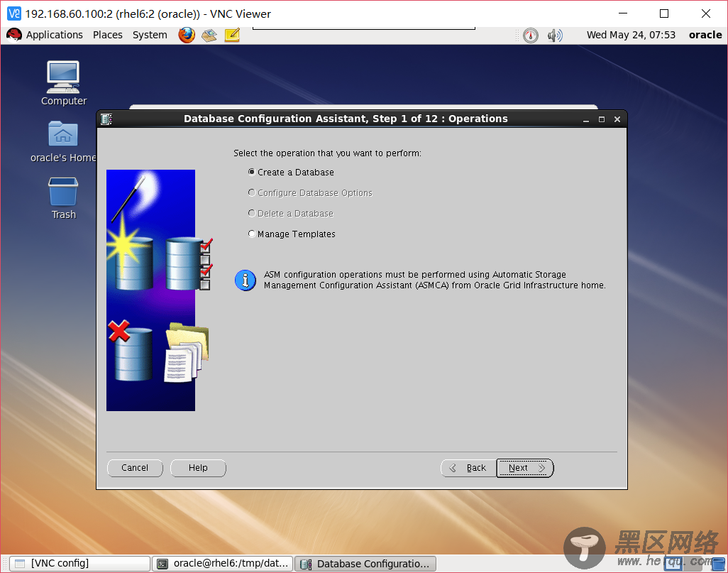
Task: Close the Database Configuration Assistant window
Action: (x=617, y=119)
